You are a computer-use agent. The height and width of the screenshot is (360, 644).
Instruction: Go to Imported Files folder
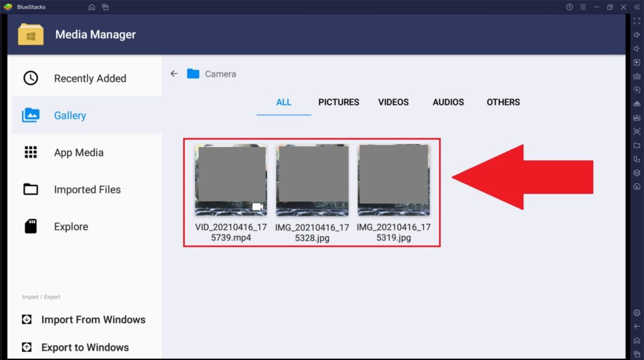pos(87,190)
